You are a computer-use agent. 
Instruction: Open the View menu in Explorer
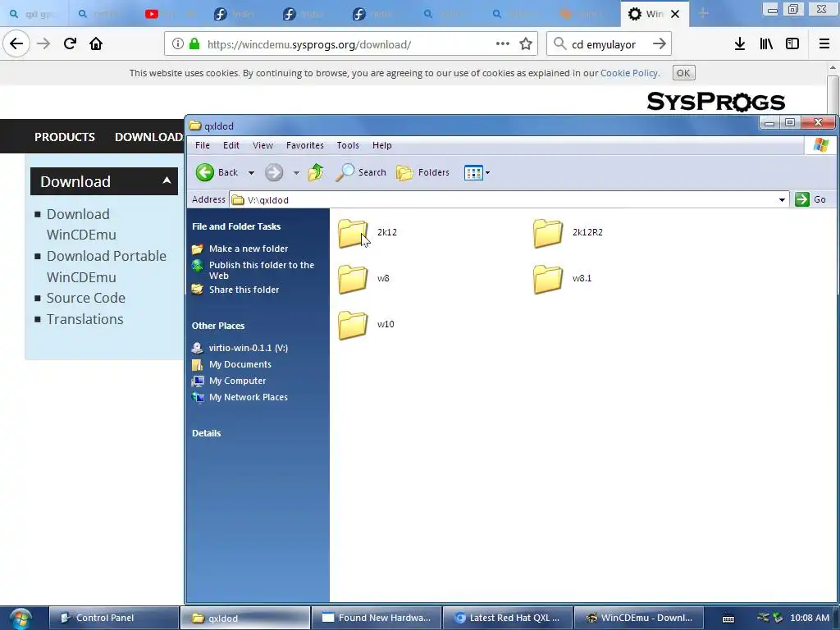click(x=262, y=145)
